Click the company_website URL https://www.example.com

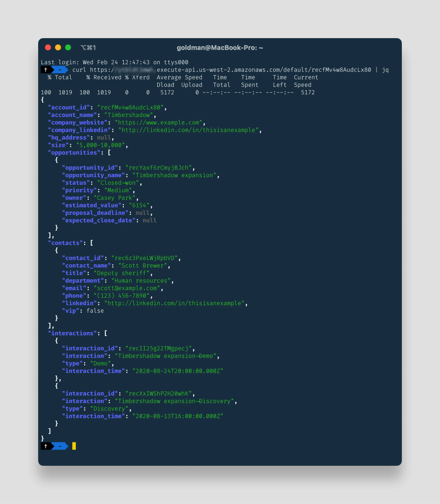pyautogui.click(x=158, y=123)
